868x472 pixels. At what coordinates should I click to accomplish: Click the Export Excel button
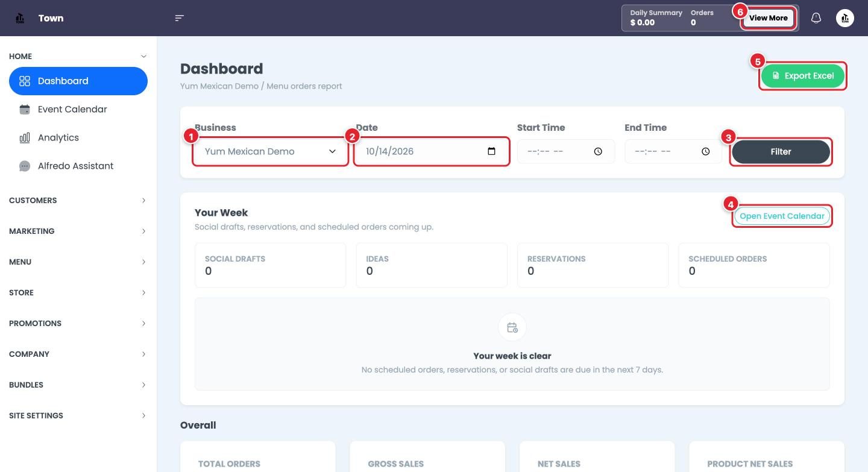click(x=803, y=76)
